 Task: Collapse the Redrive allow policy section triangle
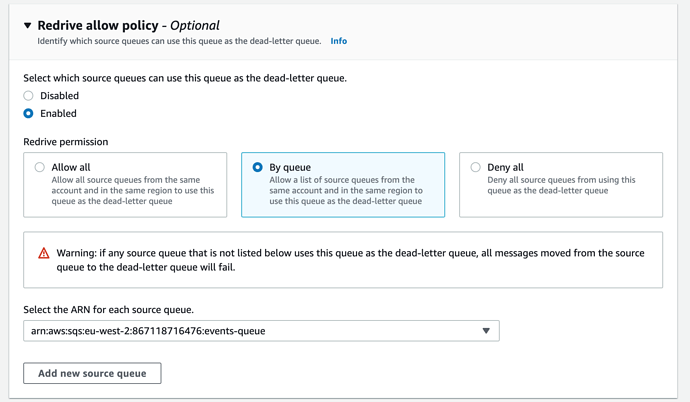pos(28,26)
